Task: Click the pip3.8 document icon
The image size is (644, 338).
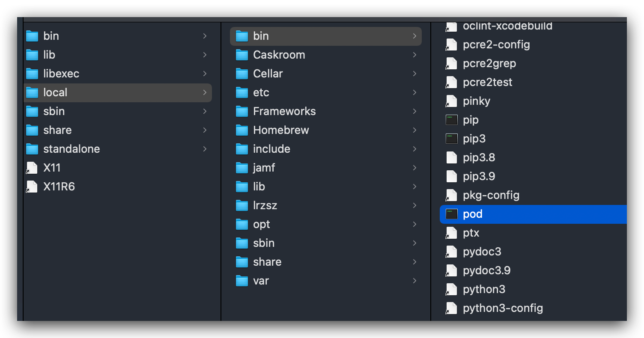Action: [x=452, y=157]
